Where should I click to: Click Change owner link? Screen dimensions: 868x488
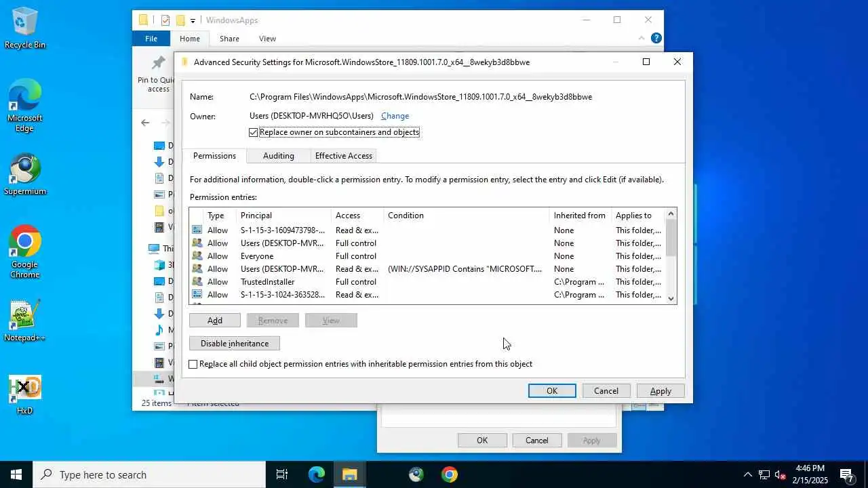tap(395, 116)
